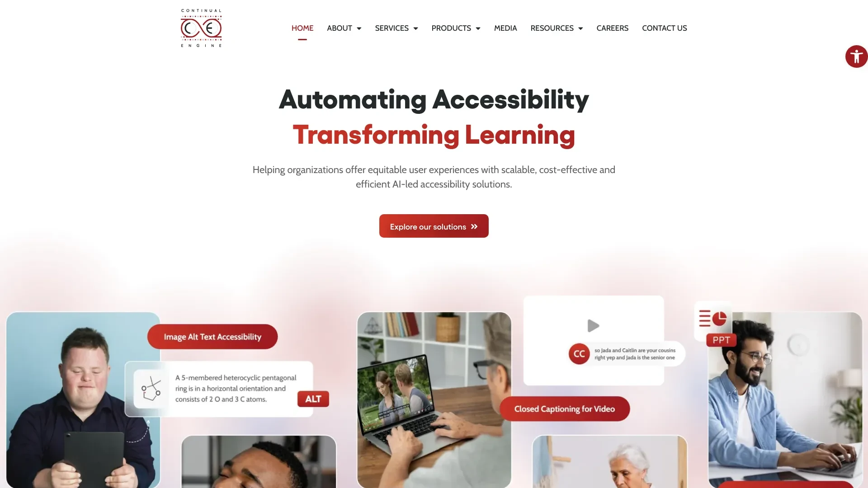868x488 pixels.
Task: Click the ALT text badge icon
Action: (x=312, y=399)
